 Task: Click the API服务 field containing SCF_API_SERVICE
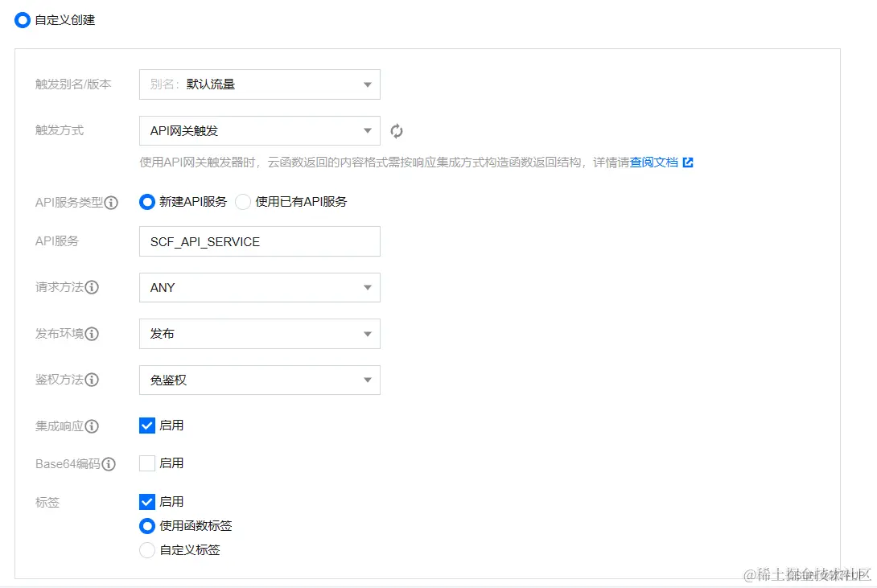pyautogui.click(x=260, y=241)
